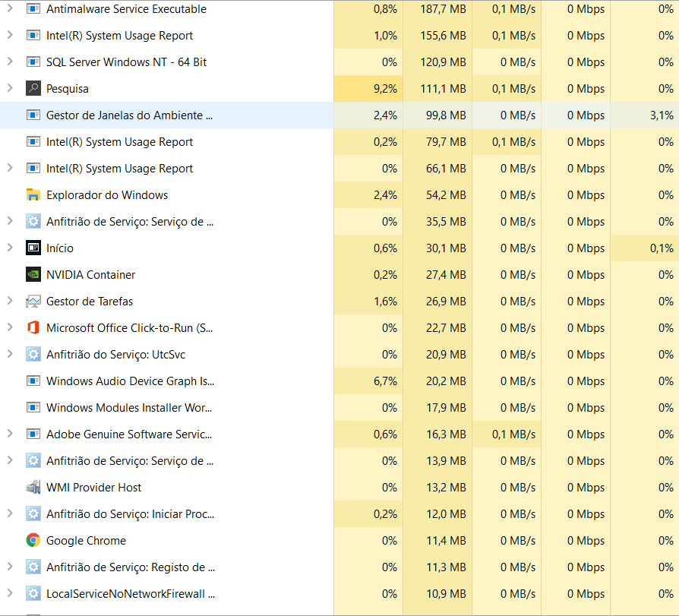
Task: Click the Google Chrome icon
Action: click(x=33, y=540)
